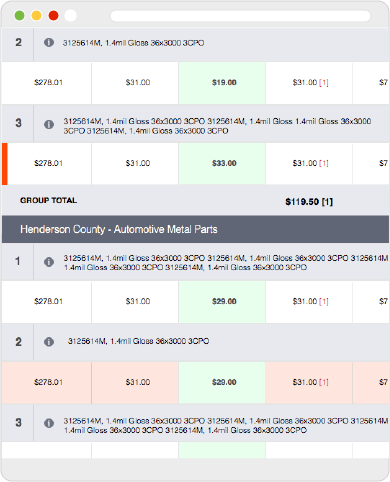The height and width of the screenshot is (482, 390).
Task: Open info icon for Henderson row 2
Action: (49, 342)
